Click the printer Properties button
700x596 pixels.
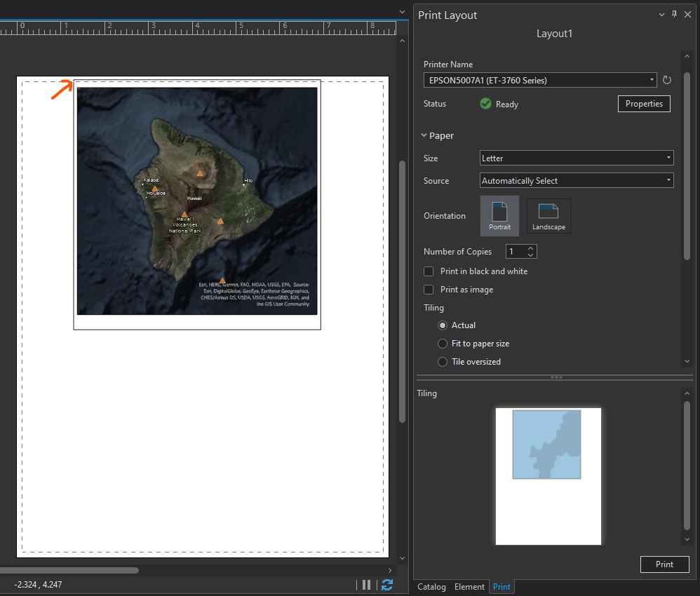point(643,104)
